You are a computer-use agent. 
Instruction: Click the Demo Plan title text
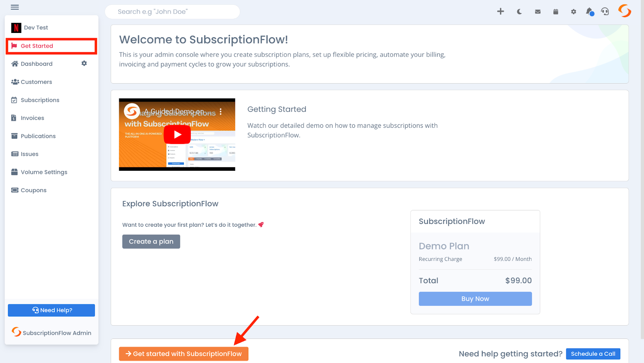click(444, 246)
